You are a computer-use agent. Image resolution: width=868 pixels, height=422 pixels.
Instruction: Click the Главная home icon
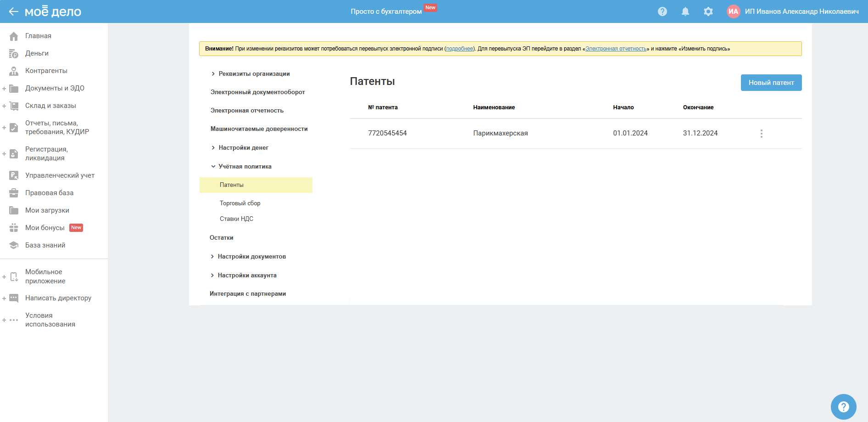tap(14, 36)
